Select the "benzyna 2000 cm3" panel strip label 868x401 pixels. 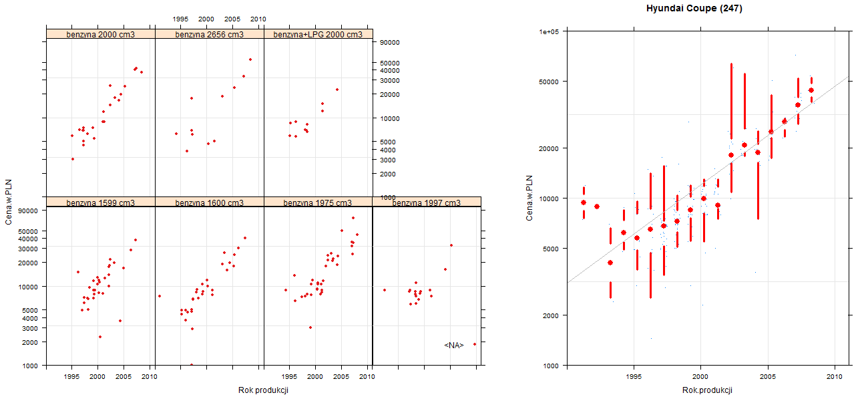point(101,34)
